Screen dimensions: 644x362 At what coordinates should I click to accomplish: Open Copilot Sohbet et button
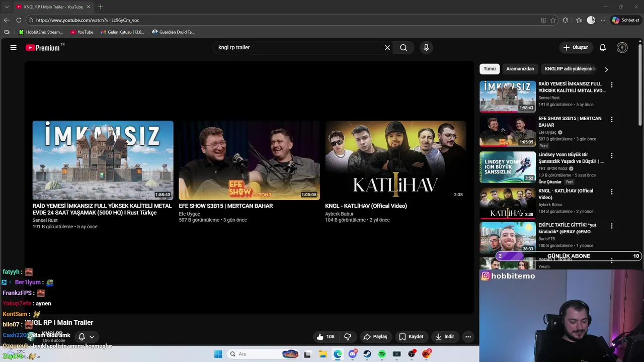coord(625,20)
